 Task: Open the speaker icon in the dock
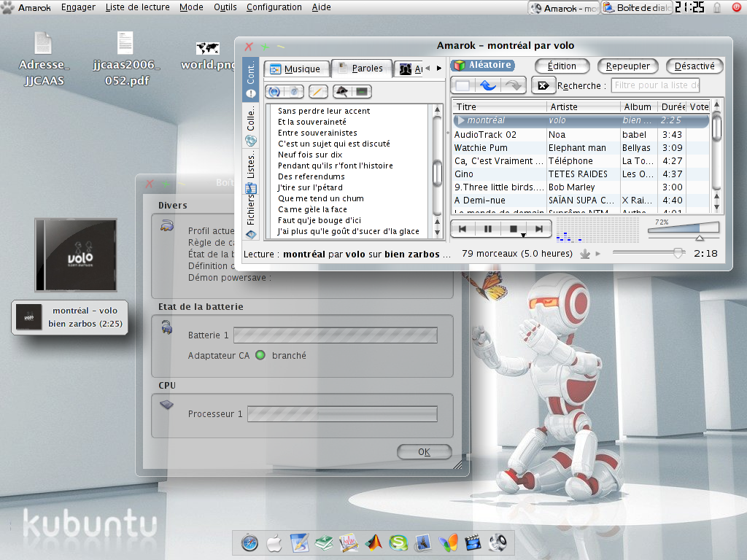tap(498, 542)
